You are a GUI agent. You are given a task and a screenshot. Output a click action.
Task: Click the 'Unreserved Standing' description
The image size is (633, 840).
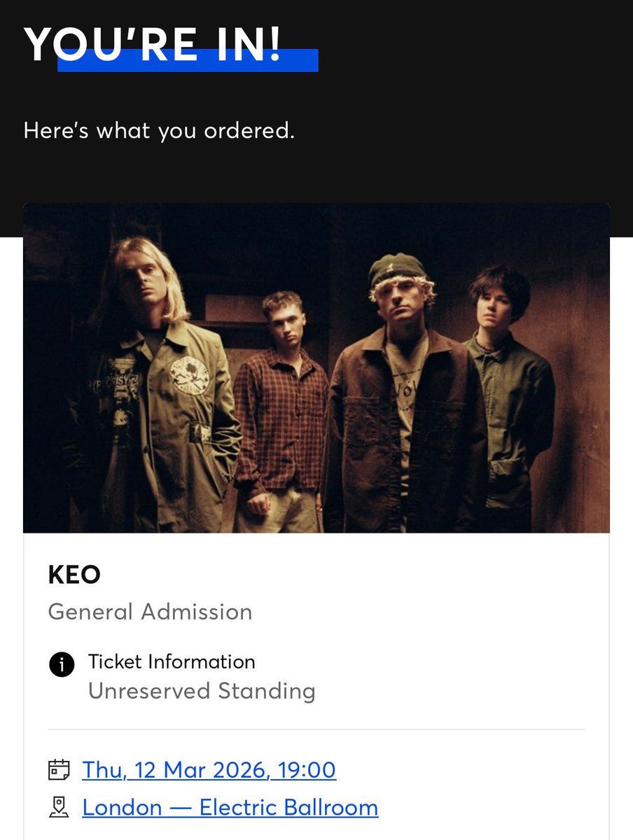202,692
